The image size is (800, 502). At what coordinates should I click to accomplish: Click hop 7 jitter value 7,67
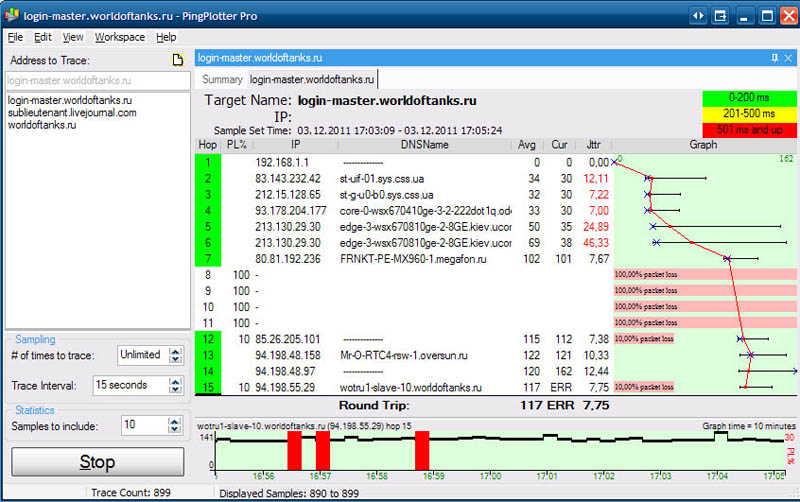coord(599,259)
